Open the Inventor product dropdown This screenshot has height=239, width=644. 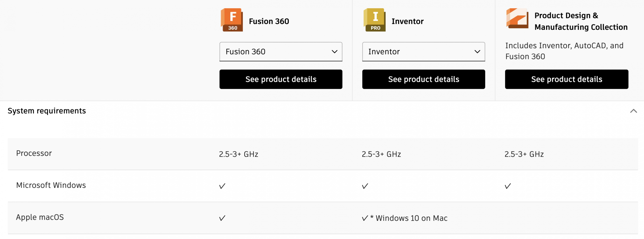pyautogui.click(x=424, y=52)
